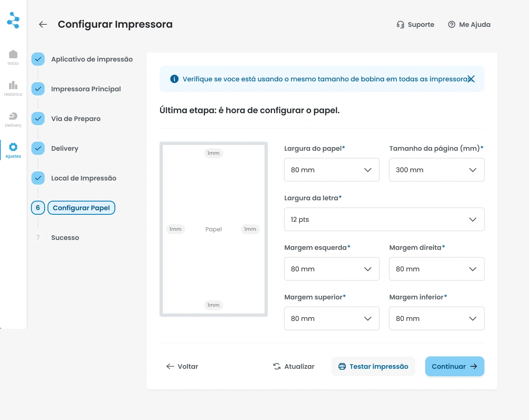Screen dimensions: 529x420
Task: Click the Local de Impressão step checkmark
Action: pyautogui.click(x=38, y=178)
